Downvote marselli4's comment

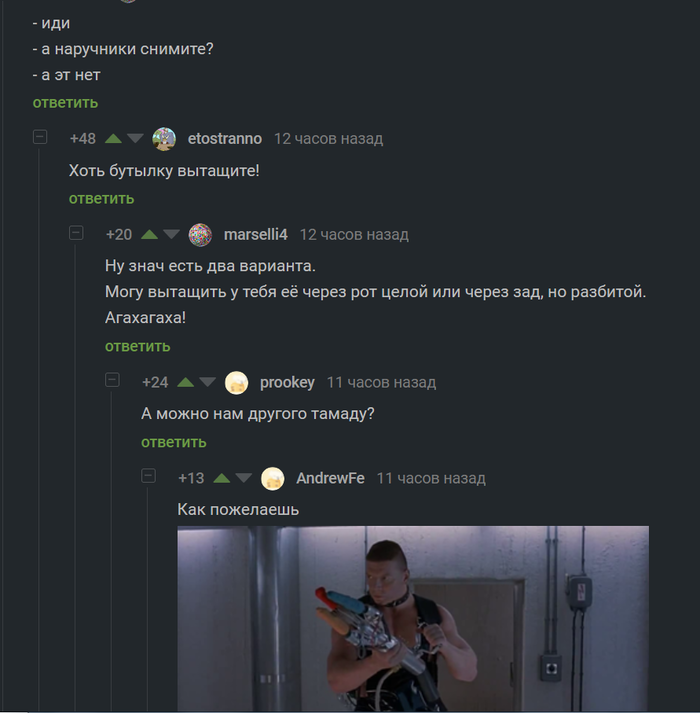tap(171, 235)
